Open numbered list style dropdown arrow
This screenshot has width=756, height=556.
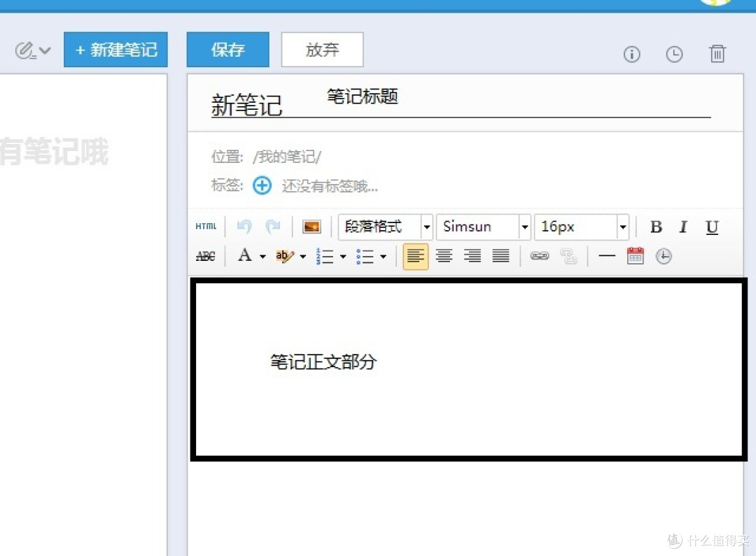(343, 256)
